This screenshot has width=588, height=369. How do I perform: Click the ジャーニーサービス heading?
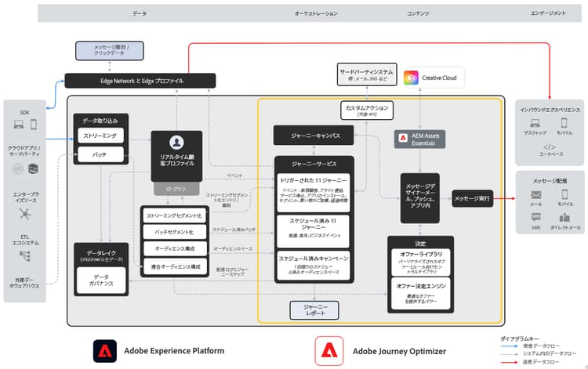tap(314, 164)
